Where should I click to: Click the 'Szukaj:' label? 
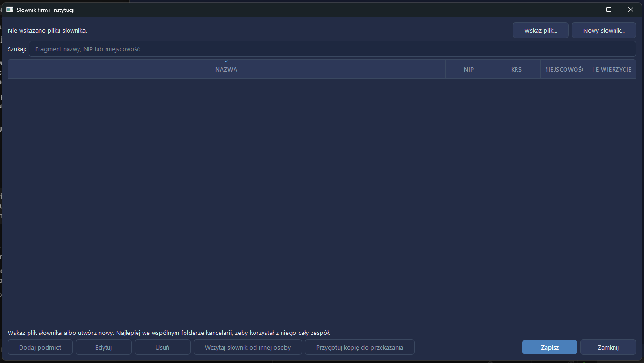tap(17, 49)
